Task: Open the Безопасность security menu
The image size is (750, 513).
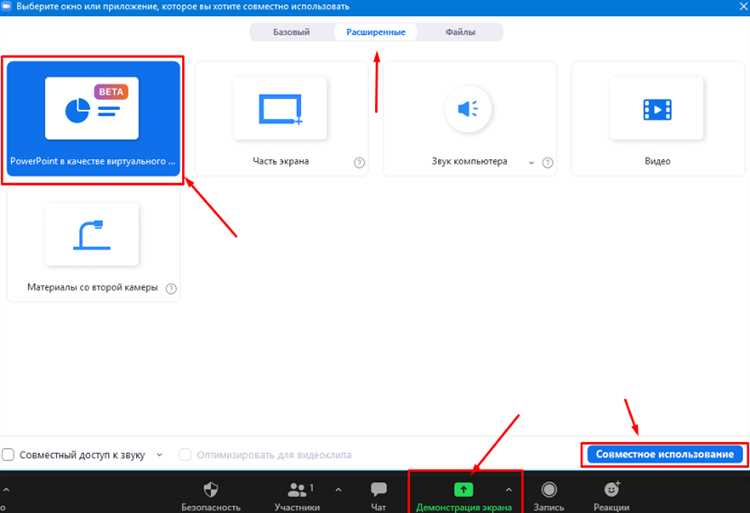Action: [x=211, y=496]
